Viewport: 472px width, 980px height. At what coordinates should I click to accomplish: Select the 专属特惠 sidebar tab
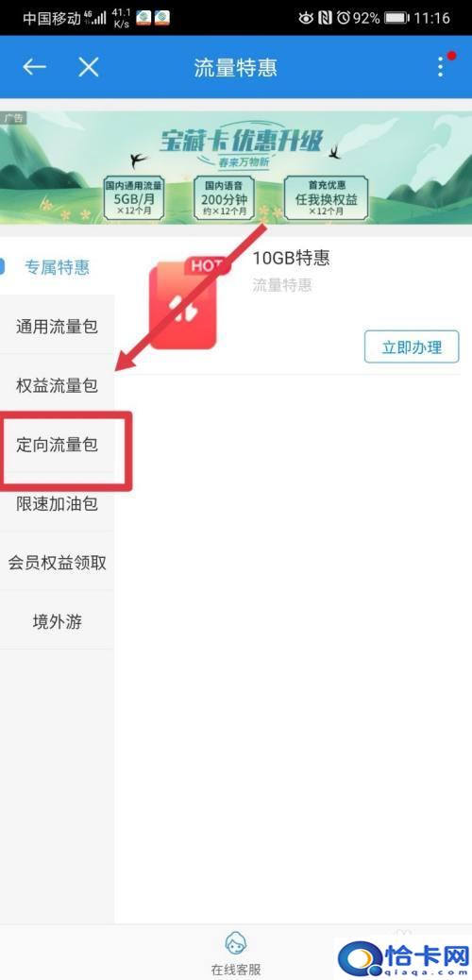57,267
